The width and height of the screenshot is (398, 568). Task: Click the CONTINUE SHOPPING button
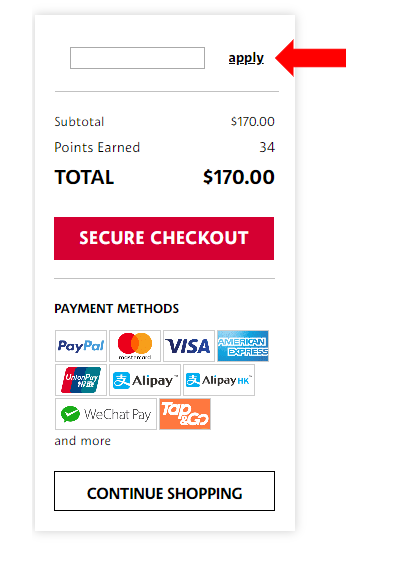pyautogui.click(x=164, y=491)
